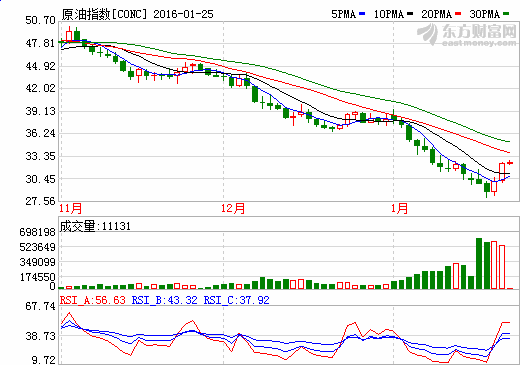Click the 2016-01-25 date label
The width and height of the screenshot is (520, 365).
[x=183, y=14]
